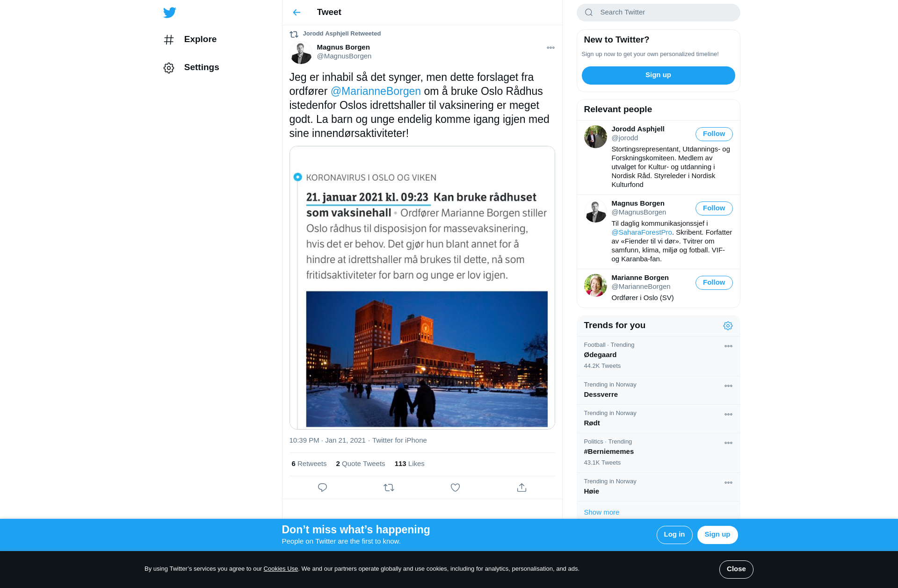View the 113 Likes list
The width and height of the screenshot is (898, 588).
click(409, 464)
